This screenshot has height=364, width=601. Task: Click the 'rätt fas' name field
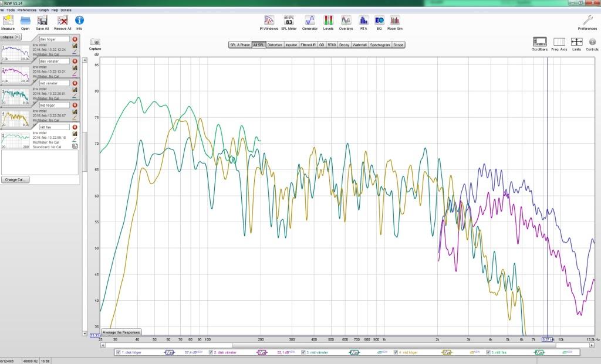coord(55,127)
